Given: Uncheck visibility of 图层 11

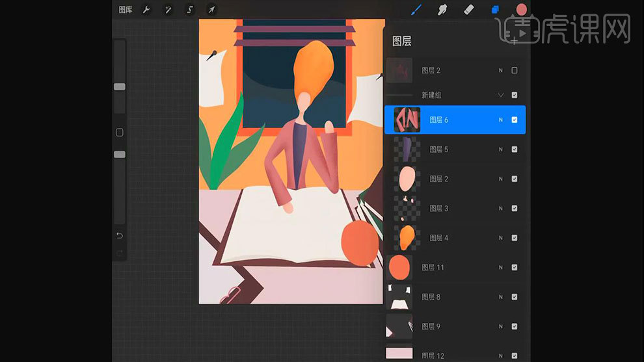Looking at the screenshot, I should (515, 268).
